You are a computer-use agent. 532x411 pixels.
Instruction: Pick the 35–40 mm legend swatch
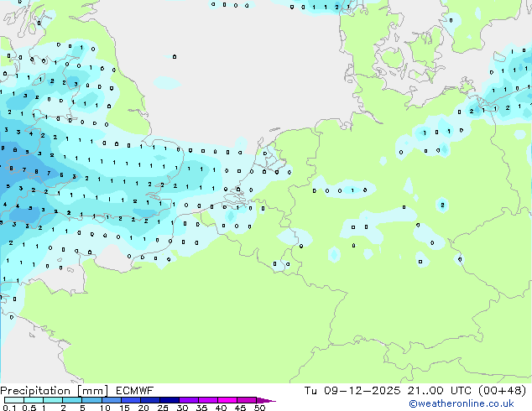(x=207, y=400)
